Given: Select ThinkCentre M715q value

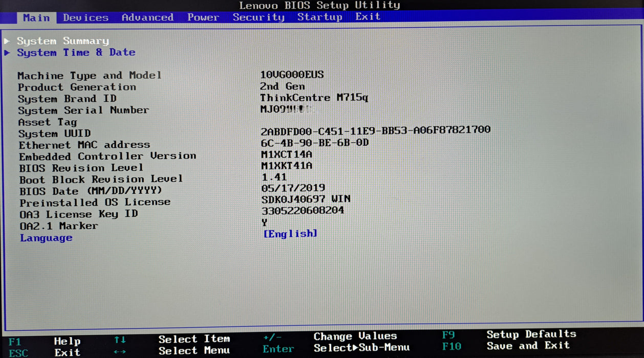Looking at the screenshot, I should point(314,98).
